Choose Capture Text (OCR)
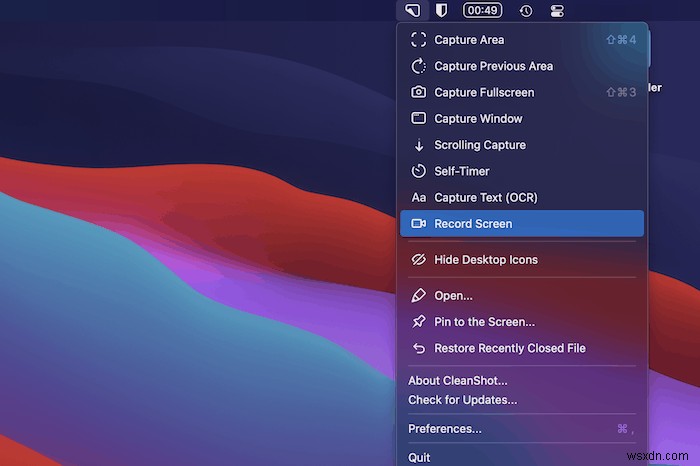 (x=522, y=197)
